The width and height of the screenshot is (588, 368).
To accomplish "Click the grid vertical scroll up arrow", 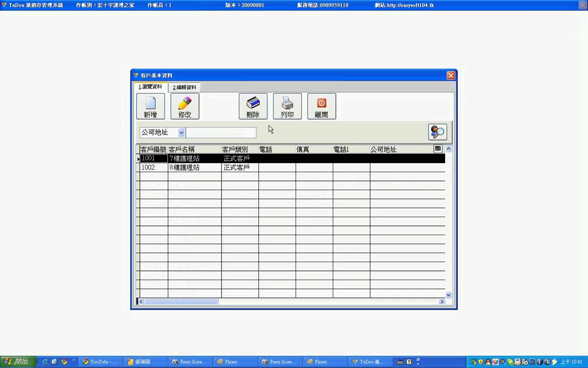I will 449,149.
